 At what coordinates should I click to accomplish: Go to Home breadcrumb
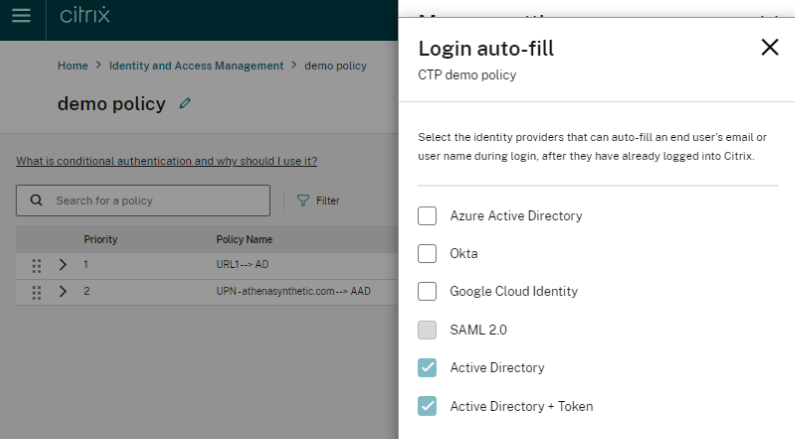click(x=72, y=66)
